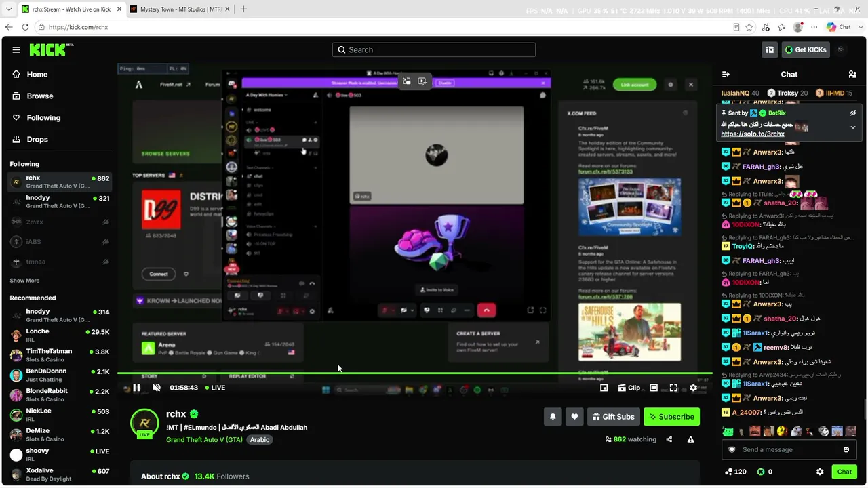Click the Send a message input field
Viewport: 868px width, 488px height.
789,449
